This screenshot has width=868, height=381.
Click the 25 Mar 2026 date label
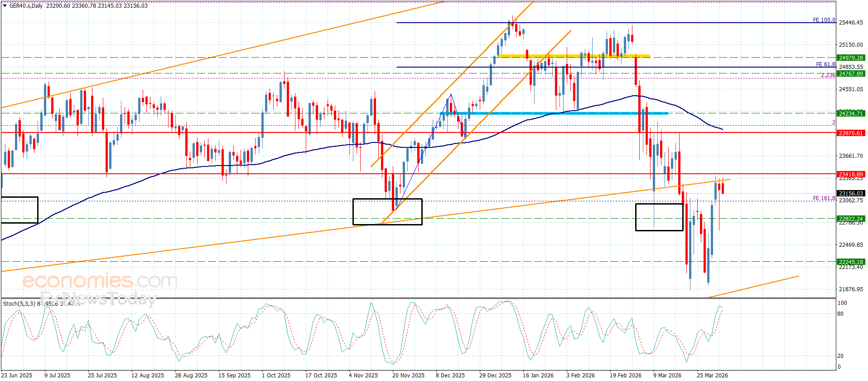tap(713, 375)
